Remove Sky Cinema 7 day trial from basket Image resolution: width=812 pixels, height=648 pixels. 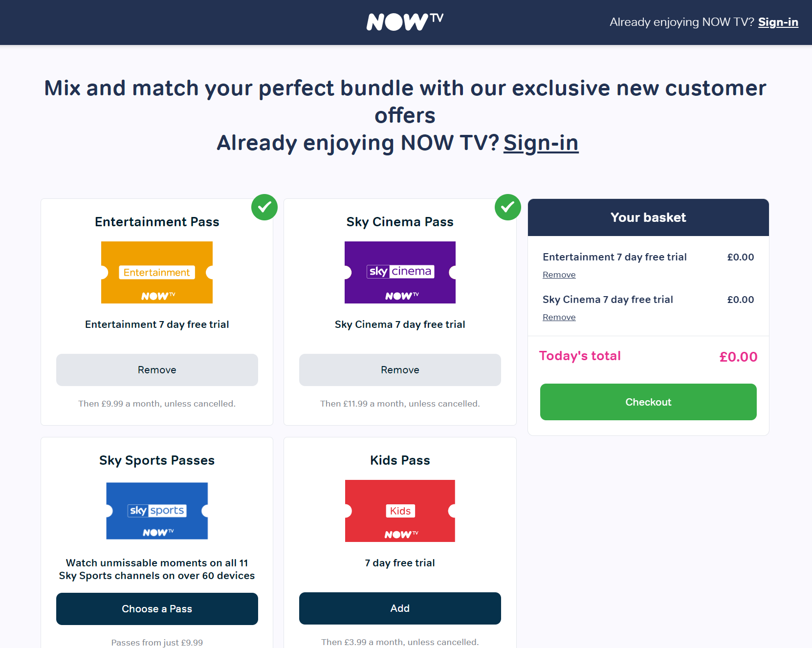[x=559, y=317]
